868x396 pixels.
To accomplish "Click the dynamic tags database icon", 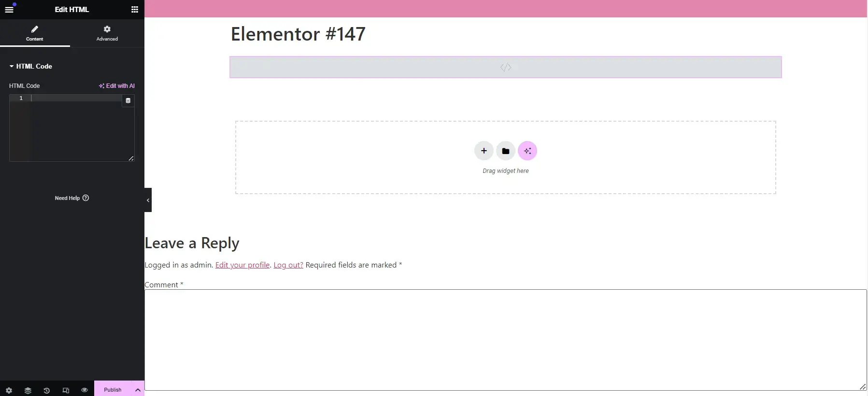I will (128, 100).
